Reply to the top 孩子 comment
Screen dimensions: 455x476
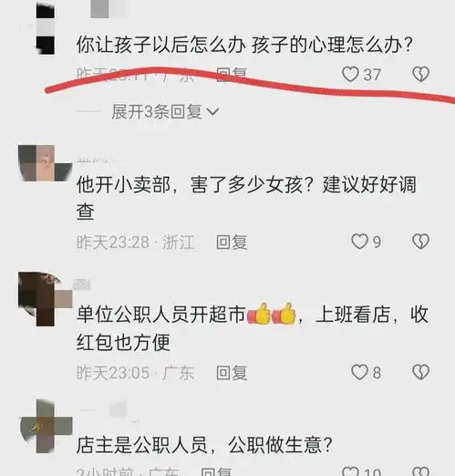232,74
